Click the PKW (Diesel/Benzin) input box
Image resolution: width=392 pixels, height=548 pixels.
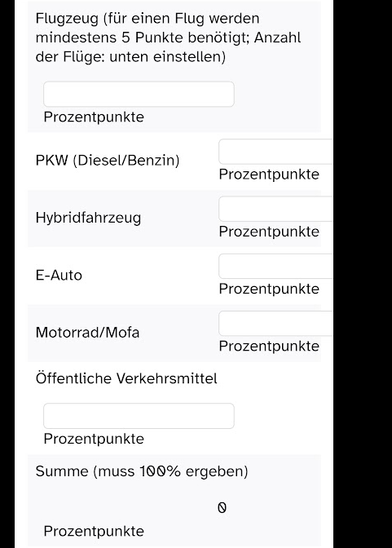click(x=275, y=152)
